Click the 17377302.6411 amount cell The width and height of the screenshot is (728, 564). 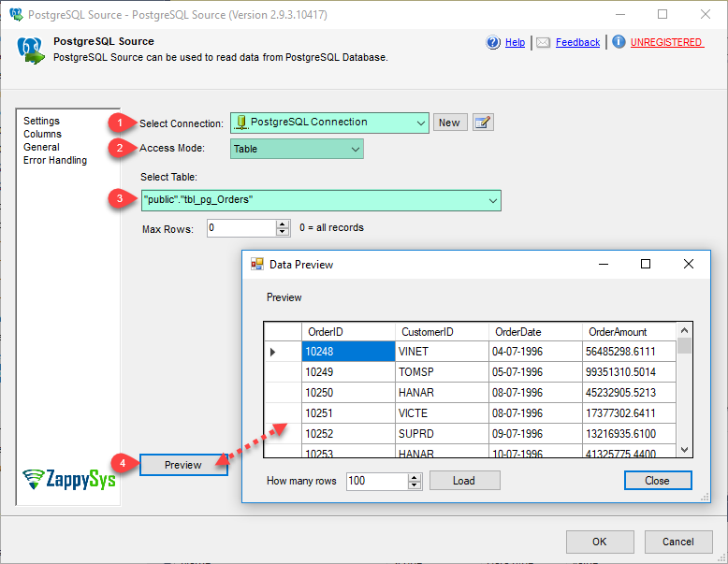(629, 413)
